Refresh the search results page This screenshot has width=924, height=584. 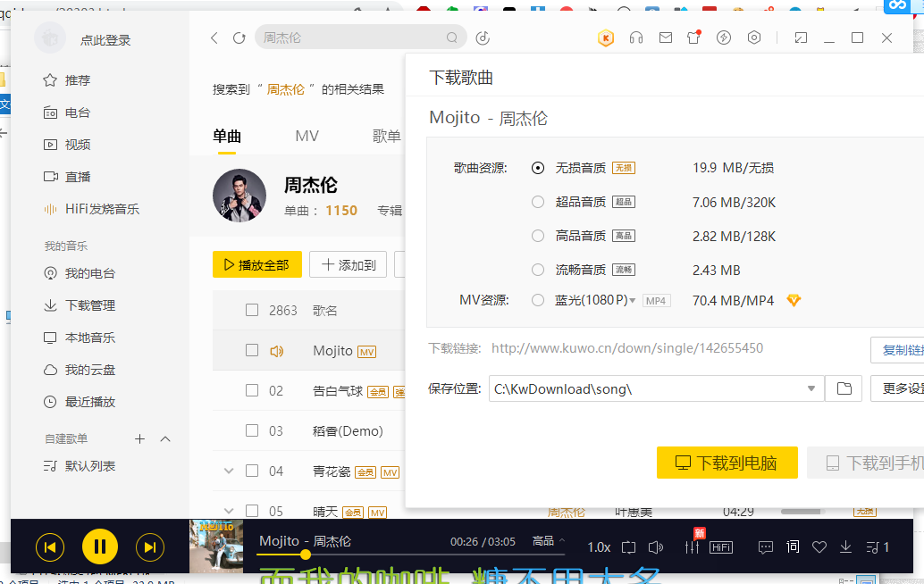tap(239, 38)
